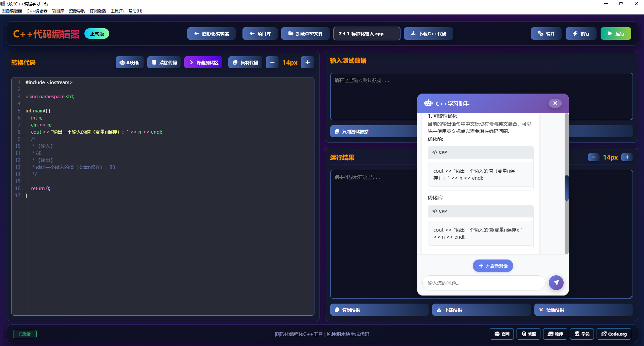The image size is (644, 346).
Task: Clear the code editor with 清除代码
Action: [164, 62]
